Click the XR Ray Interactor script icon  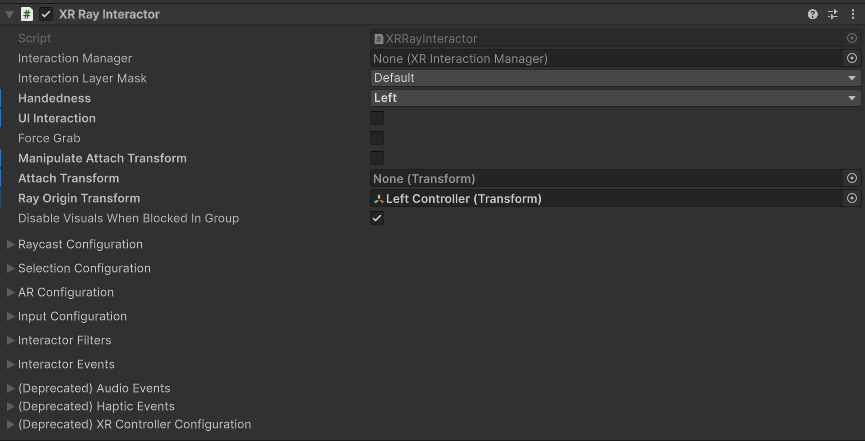[27, 14]
